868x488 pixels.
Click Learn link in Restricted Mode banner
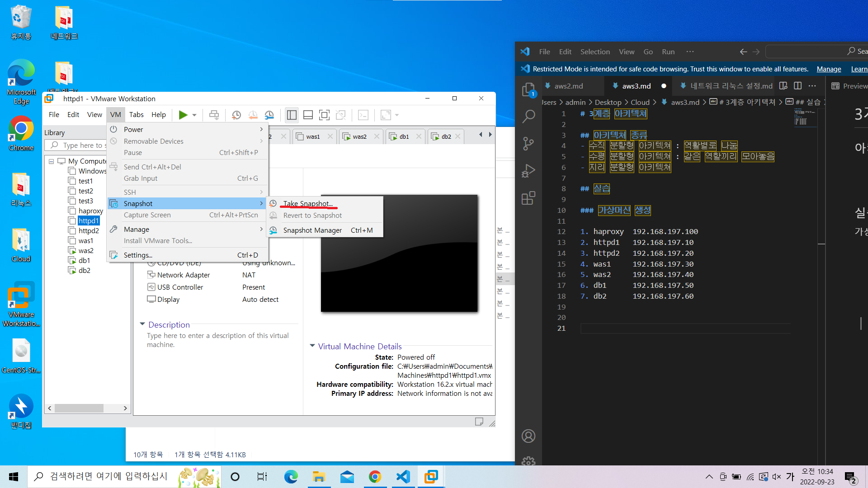859,69
